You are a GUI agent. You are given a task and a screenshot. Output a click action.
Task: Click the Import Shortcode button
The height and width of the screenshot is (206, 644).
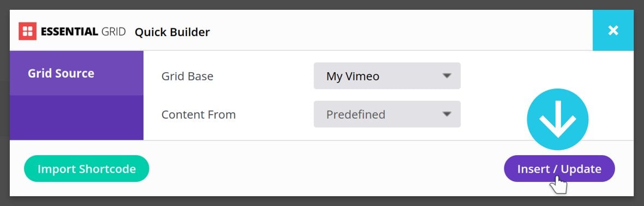coord(87,169)
